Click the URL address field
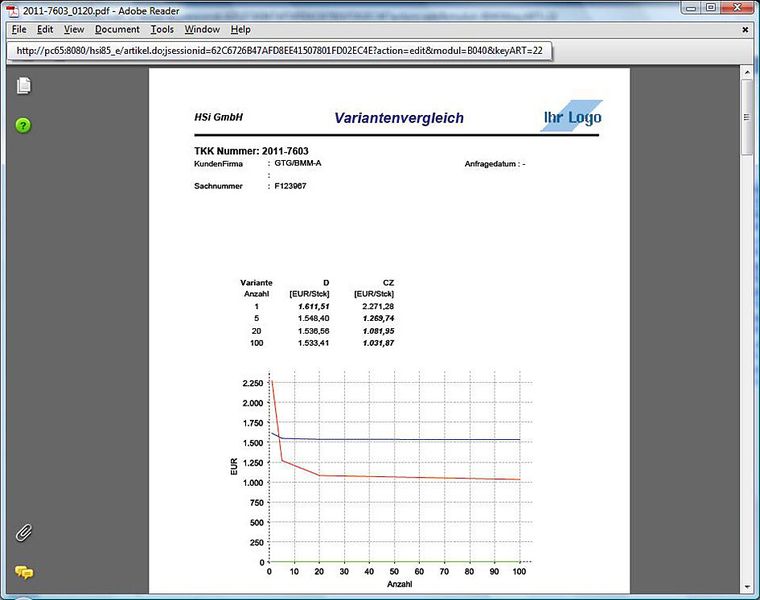 point(279,50)
